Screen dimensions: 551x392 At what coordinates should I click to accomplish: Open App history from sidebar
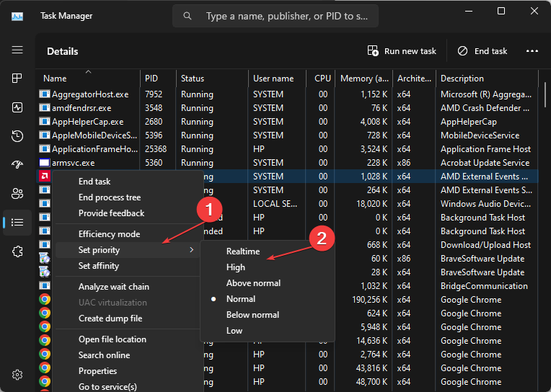(x=17, y=136)
